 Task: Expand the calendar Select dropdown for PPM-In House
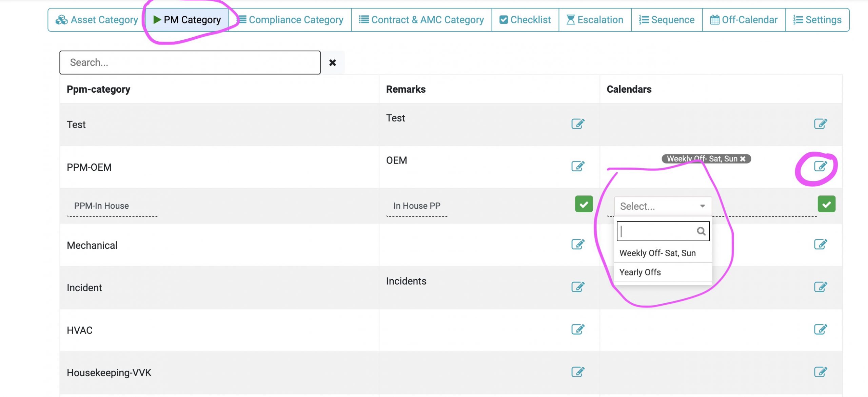tap(662, 206)
